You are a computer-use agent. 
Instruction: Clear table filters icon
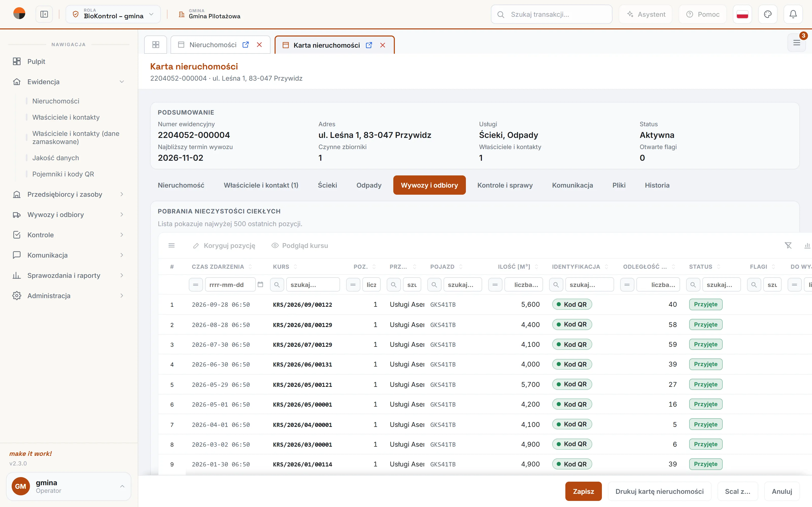point(788,245)
